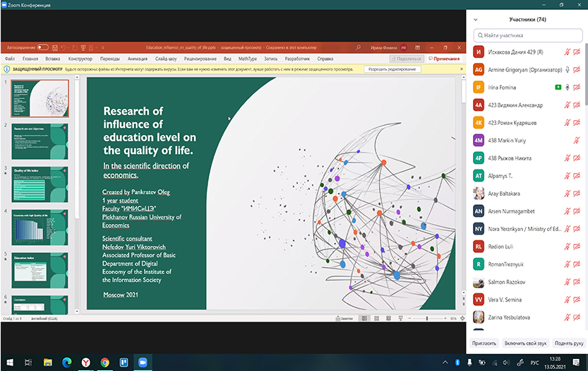588x371 pixels.
Task: Launch Google Chrome from the taskbar
Action: (x=104, y=362)
